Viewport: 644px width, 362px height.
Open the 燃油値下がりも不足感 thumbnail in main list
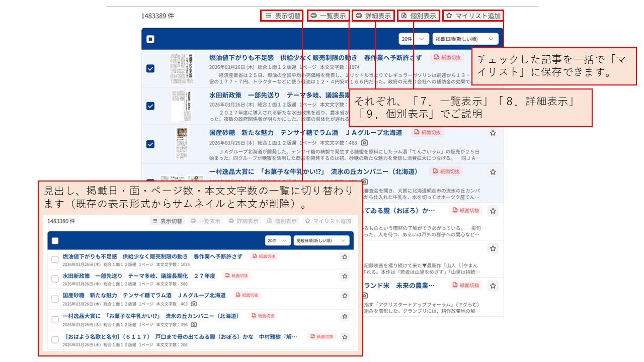[181, 68]
